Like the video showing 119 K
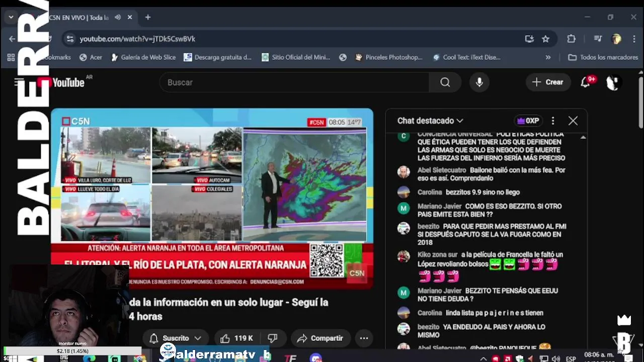Viewport: 644px width, 362px height. click(237, 338)
